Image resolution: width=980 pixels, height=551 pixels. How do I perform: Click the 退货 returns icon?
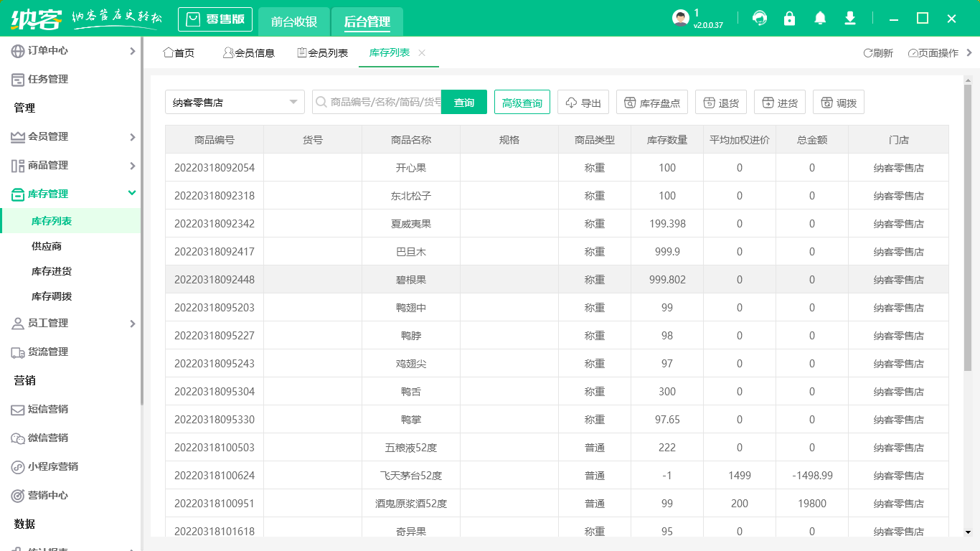[x=721, y=101]
